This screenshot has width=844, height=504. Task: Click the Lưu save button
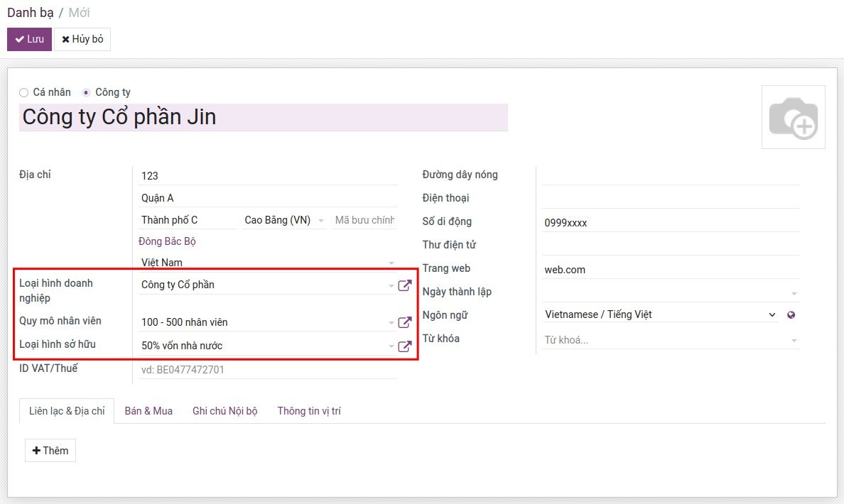[29, 39]
